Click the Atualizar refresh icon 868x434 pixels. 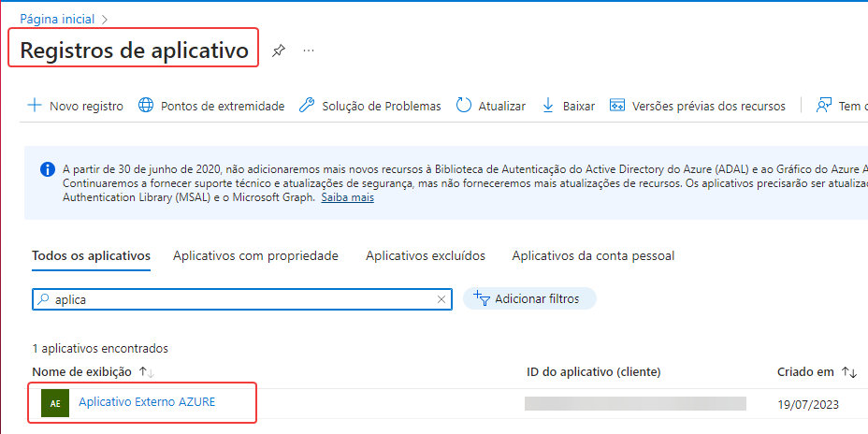point(463,105)
